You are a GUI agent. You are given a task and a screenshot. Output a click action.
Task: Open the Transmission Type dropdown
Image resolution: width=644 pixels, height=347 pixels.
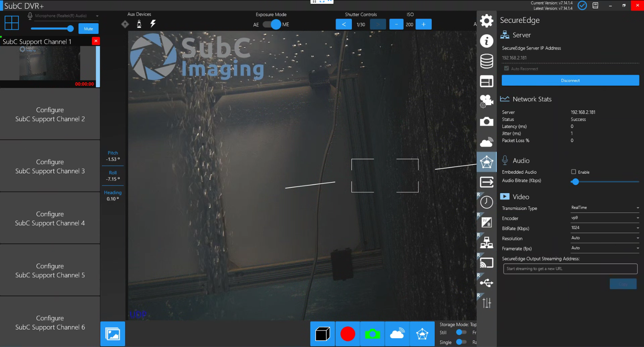point(605,208)
